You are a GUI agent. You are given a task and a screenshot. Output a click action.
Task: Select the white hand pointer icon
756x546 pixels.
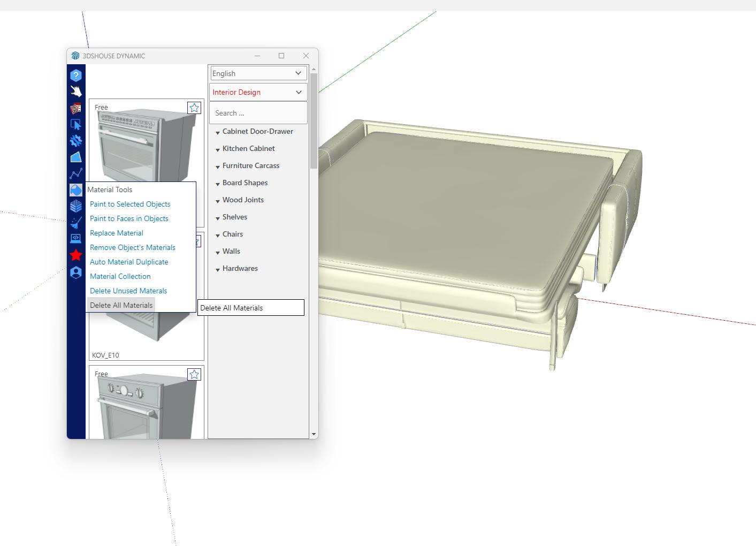pyautogui.click(x=76, y=92)
